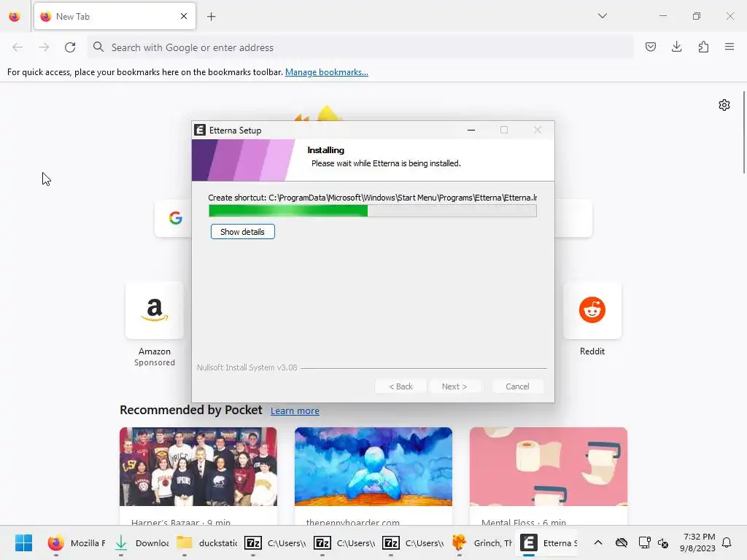Click the Google search box logo
Image resolution: width=747 pixels, height=560 pixels.
coord(175,218)
